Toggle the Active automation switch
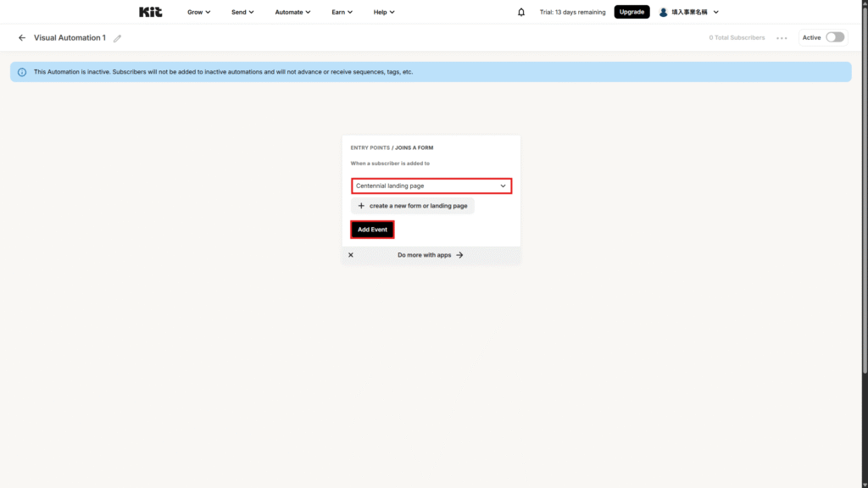 point(834,37)
